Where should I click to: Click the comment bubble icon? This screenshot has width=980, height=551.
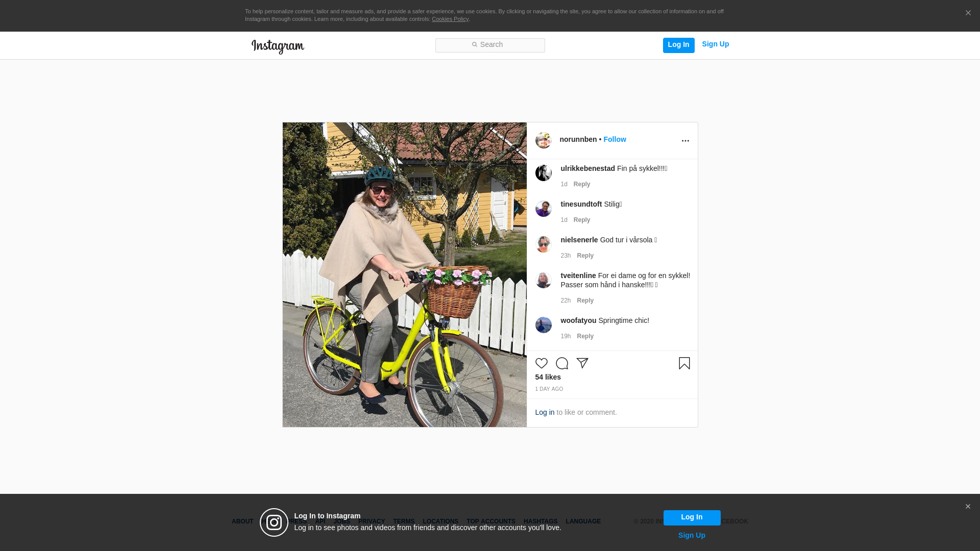click(x=562, y=363)
